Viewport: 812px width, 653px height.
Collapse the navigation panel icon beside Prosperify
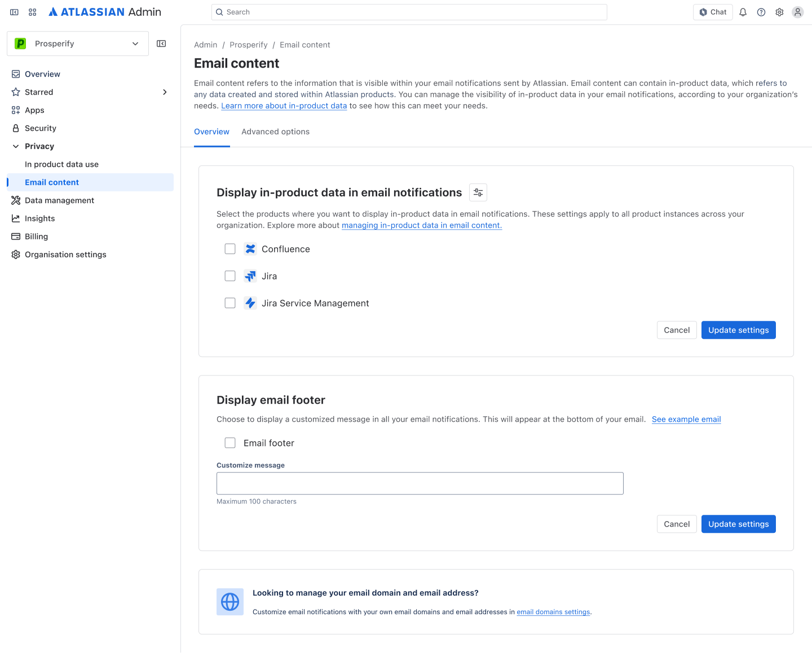coord(161,43)
